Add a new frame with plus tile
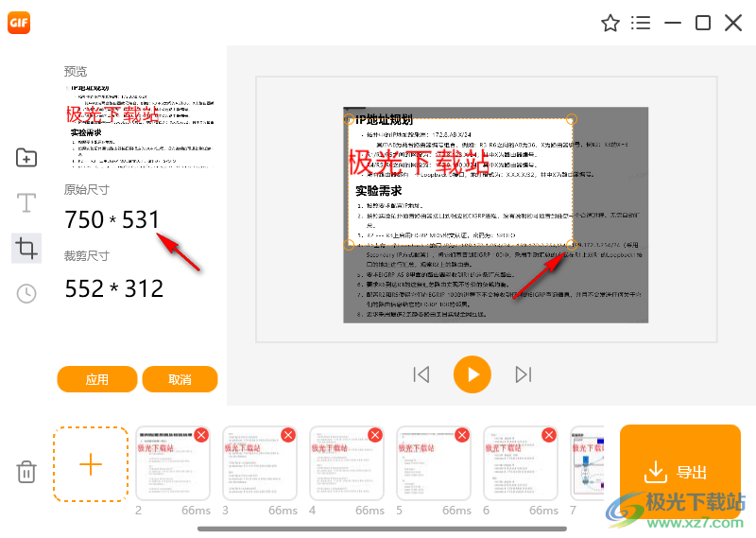The image size is (756, 538). (91, 464)
